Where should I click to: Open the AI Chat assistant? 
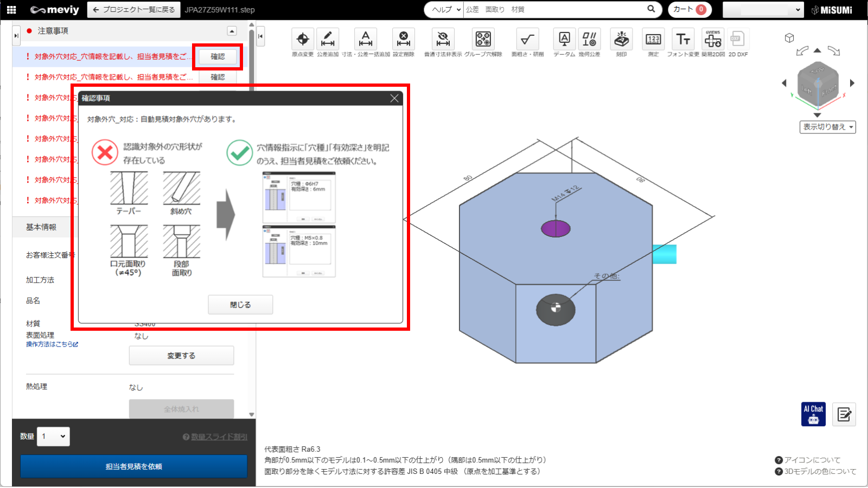coord(813,414)
